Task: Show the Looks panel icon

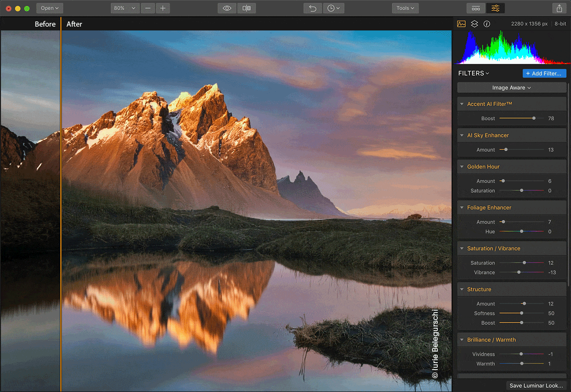Action: (x=476, y=8)
